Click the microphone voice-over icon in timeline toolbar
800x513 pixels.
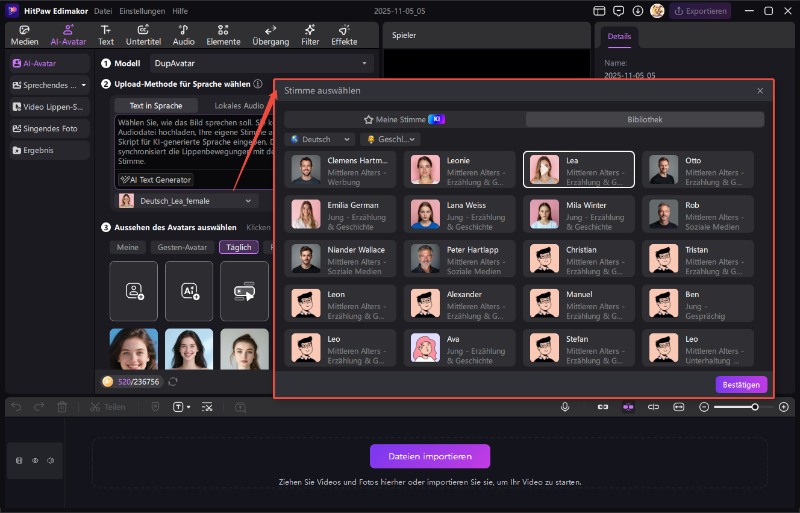tap(565, 407)
